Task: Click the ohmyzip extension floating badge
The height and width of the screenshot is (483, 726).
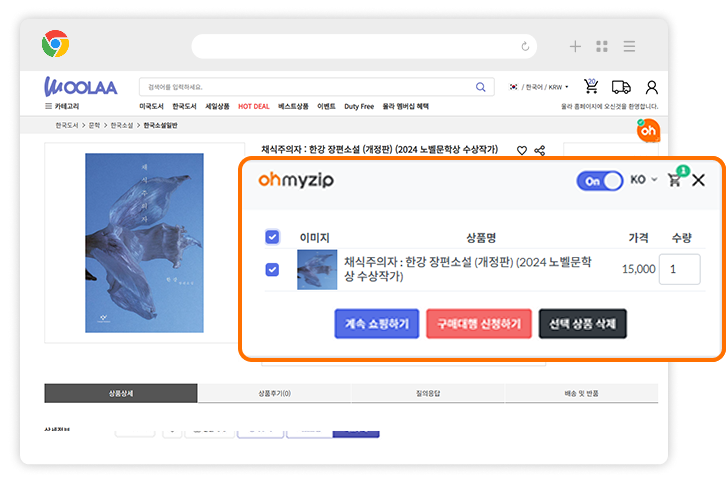Action: (x=648, y=130)
